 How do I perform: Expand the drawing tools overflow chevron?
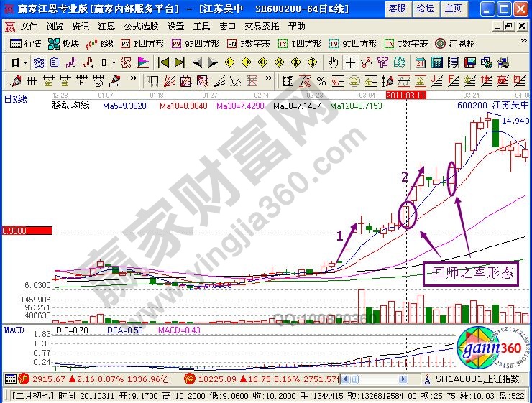point(135,80)
